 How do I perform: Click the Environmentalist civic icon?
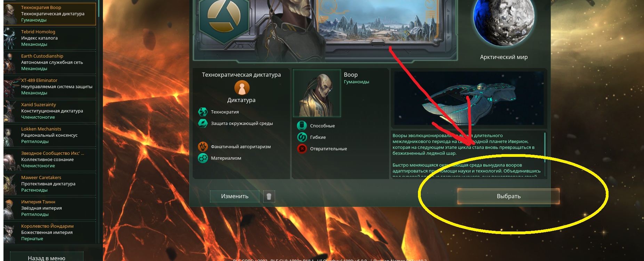[203, 123]
